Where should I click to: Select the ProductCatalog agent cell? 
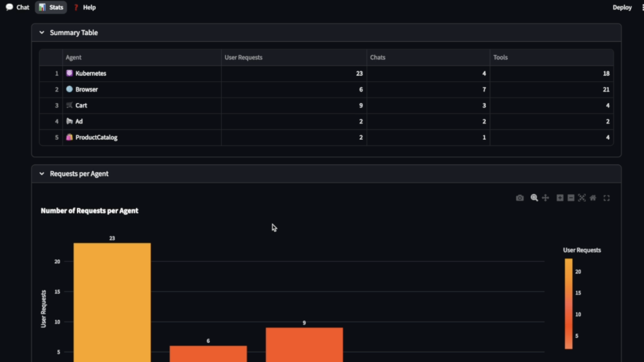coord(96,137)
